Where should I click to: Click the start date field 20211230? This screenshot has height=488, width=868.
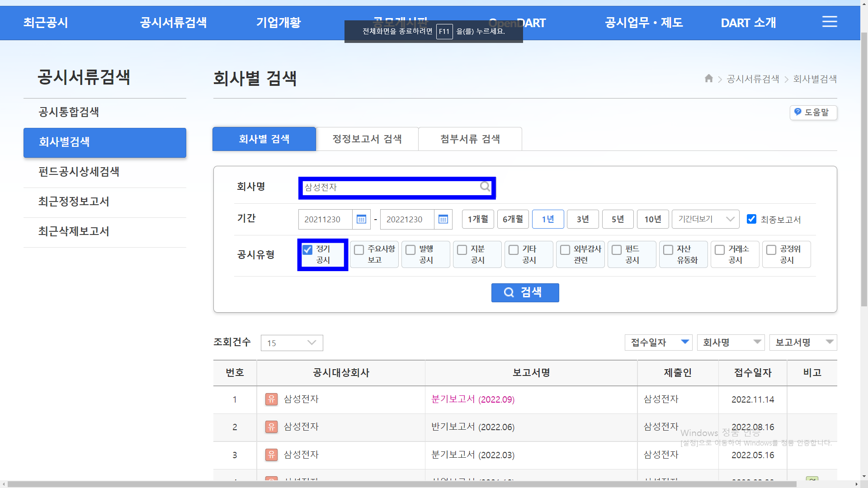point(325,219)
